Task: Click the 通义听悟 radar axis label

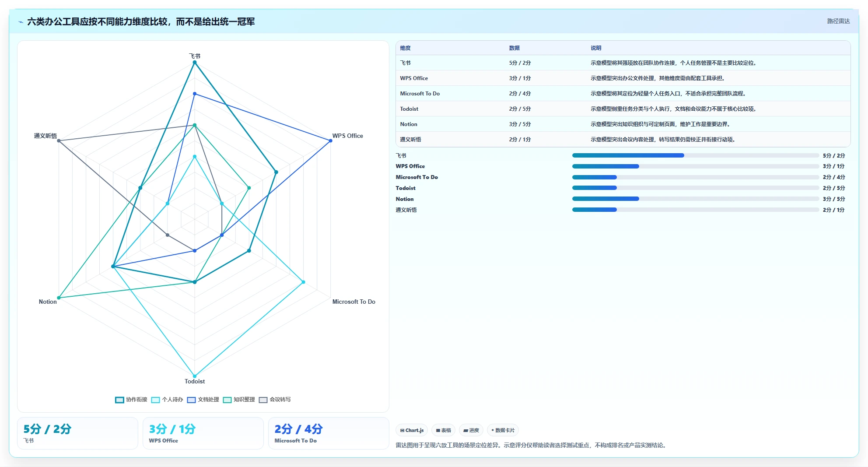Action: 45,136
